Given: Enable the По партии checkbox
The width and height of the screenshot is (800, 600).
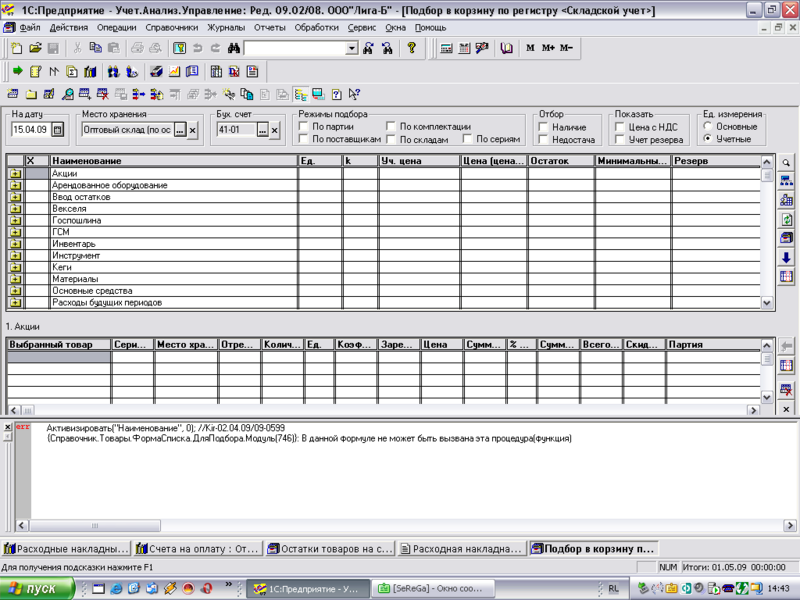Looking at the screenshot, I should (x=304, y=127).
